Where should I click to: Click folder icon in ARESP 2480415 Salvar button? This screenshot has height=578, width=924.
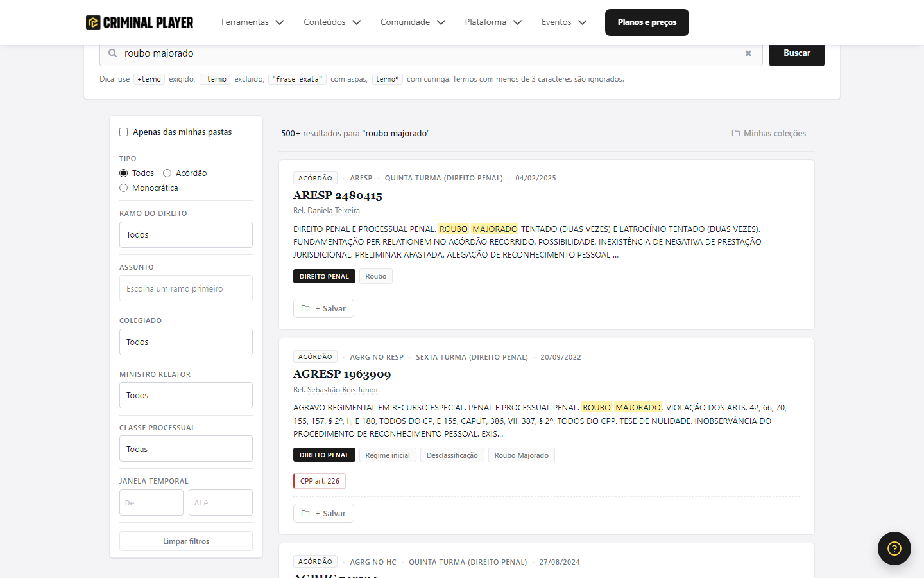(305, 308)
